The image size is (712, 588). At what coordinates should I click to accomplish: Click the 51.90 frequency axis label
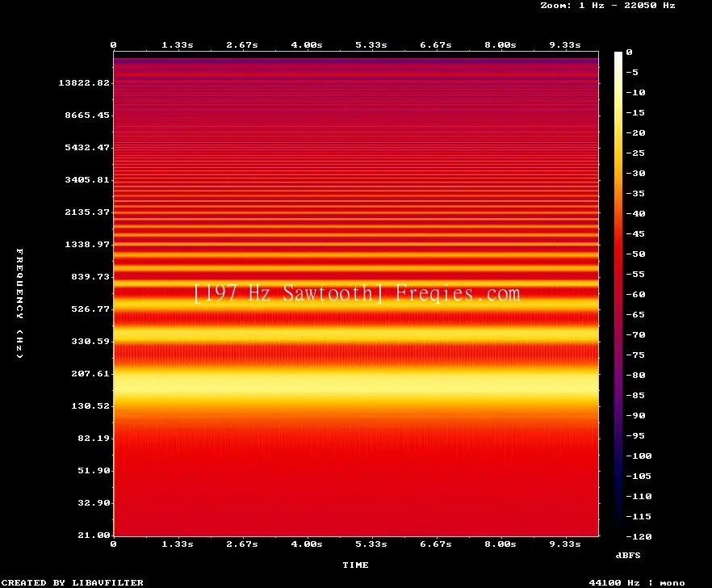[94, 470]
